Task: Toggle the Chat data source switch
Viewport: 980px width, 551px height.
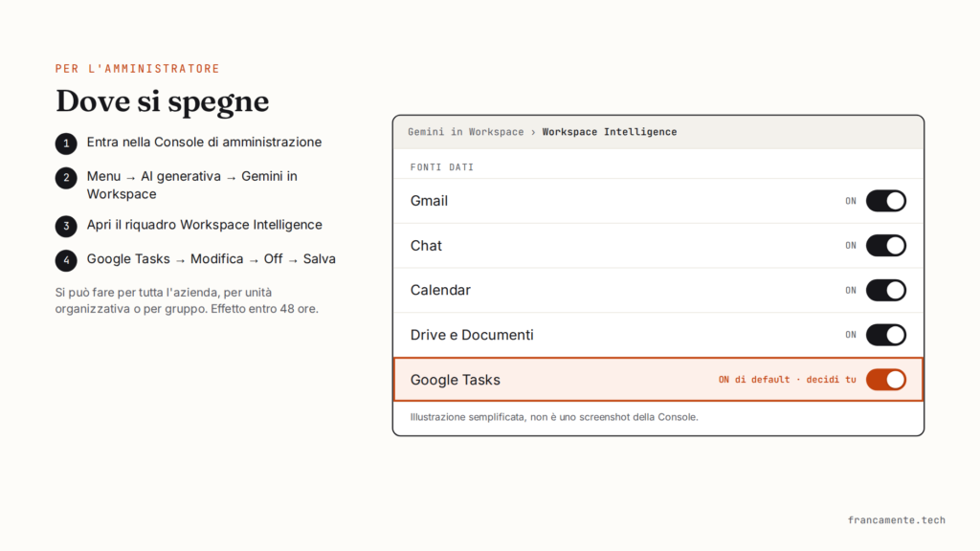Action: 885,246
